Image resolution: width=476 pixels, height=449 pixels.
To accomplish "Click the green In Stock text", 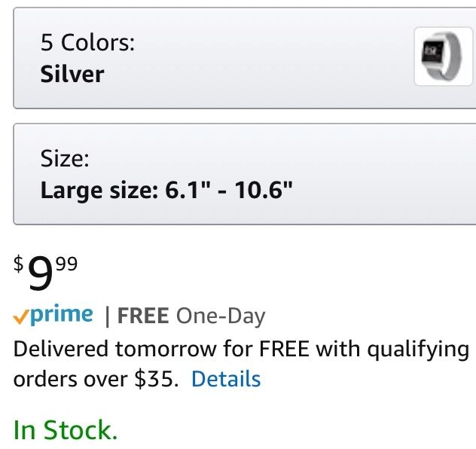I will tap(66, 430).
